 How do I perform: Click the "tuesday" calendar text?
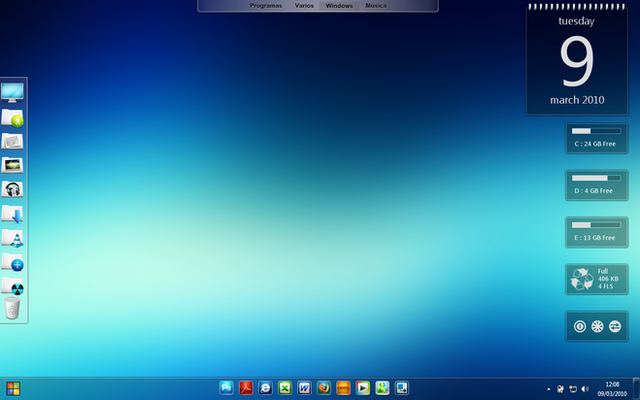pyautogui.click(x=576, y=21)
